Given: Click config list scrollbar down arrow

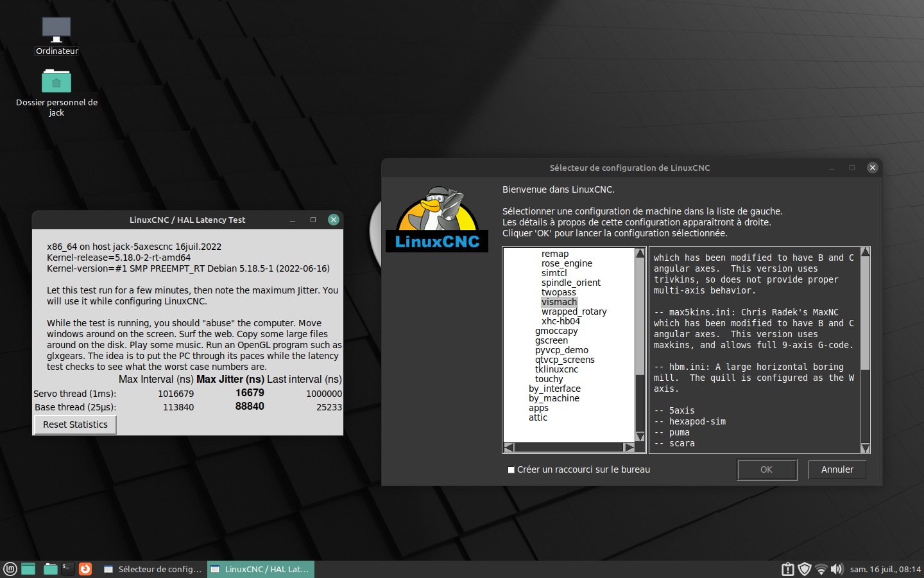Looking at the screenshot, I should coord(640,437).
